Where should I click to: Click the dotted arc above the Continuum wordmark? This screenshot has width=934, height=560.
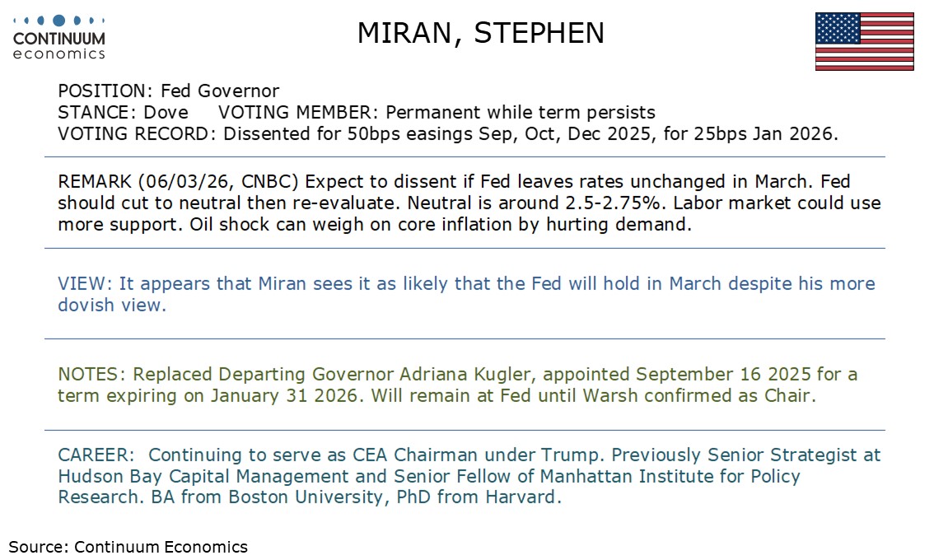tap(59, 20)
